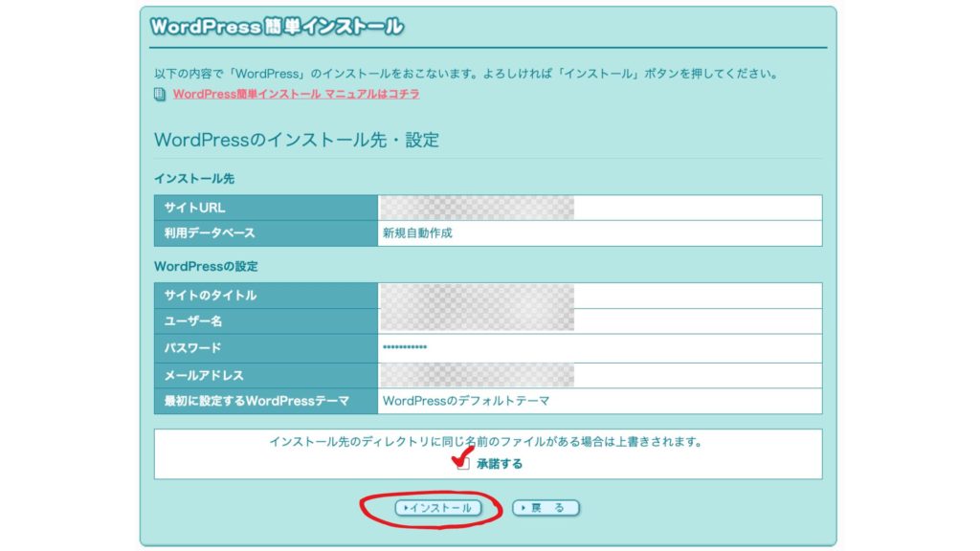This screenshot has height=551, width=980.
Task: Open the WordPress簡単インストール manual link
Action: [x=296, y=95]
